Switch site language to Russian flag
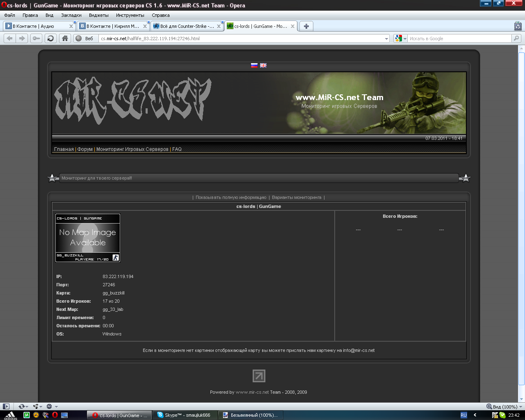525x420 pixels. click(254, 65)
